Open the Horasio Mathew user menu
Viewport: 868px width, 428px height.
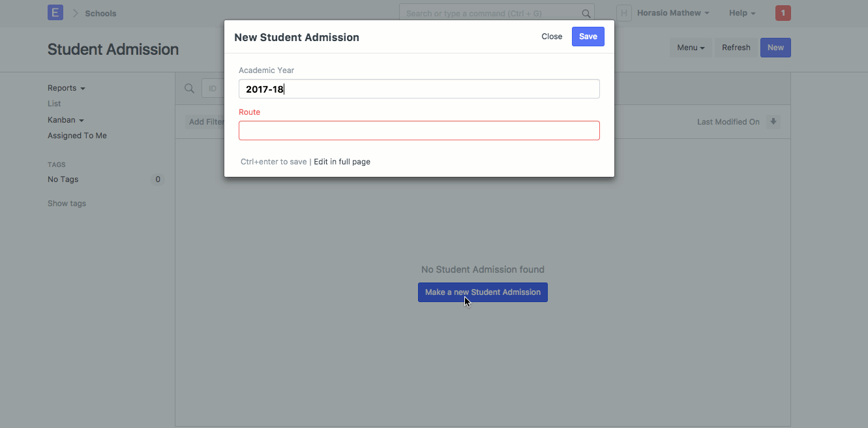click(x=672, y=13)
